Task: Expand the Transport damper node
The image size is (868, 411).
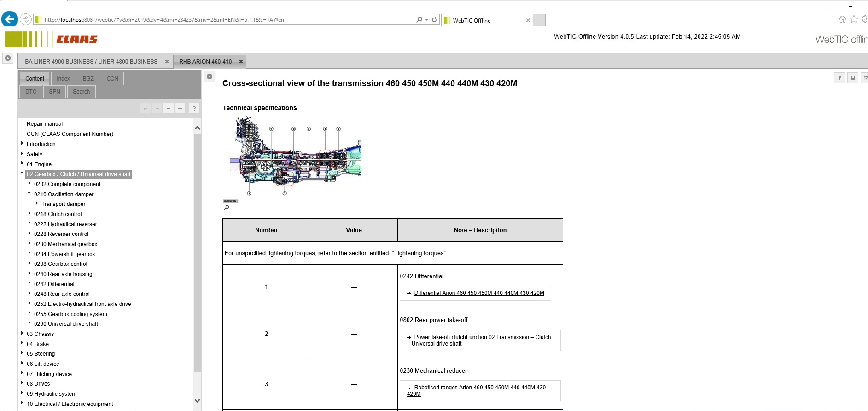Action: point(37,203)
